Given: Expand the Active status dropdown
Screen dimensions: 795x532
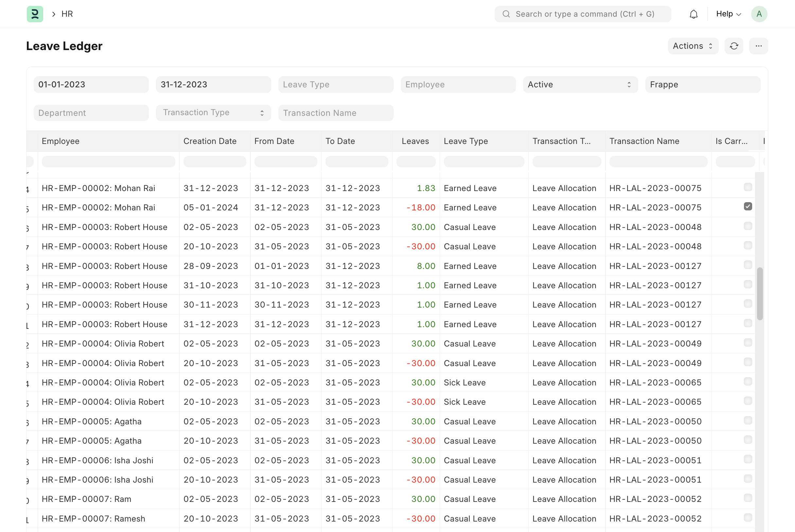Looking at the screenshot, I should (x=580, y=84).
